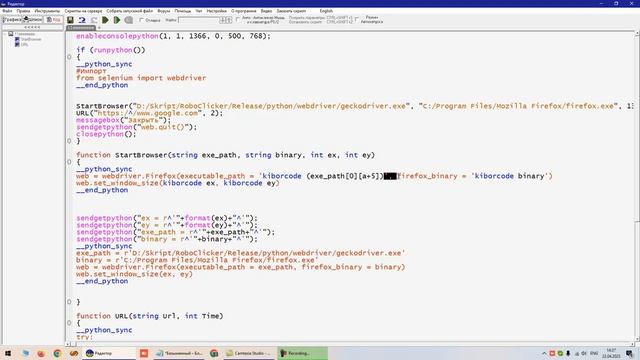Switch to Редактор taskbar button
The height and width of the screenshot is (360, 640).
[x=109, y=353]
